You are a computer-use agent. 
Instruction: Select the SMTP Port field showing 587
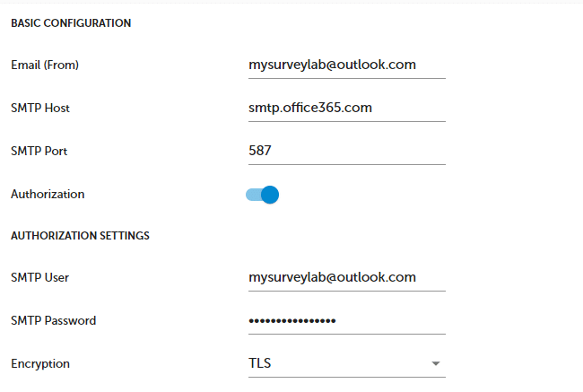pos(346,151)
